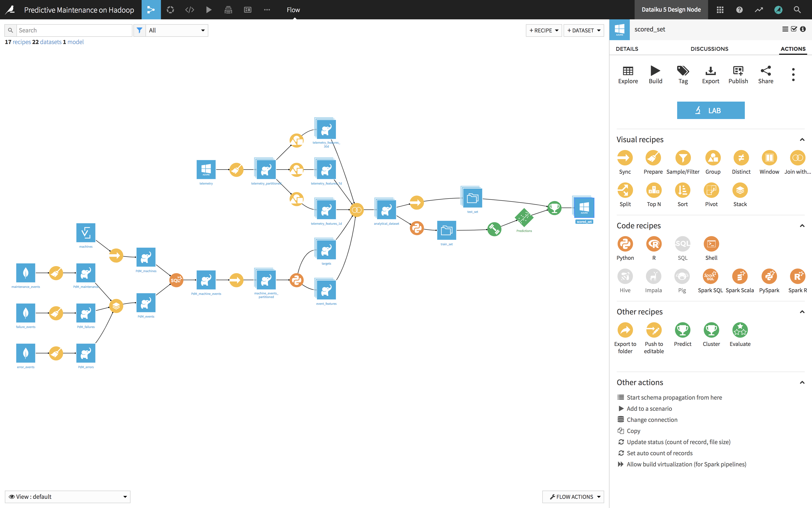Viewport: 812px width, 508px height.
Task: Create a Sync visual recipe
Action: point(625,158)
